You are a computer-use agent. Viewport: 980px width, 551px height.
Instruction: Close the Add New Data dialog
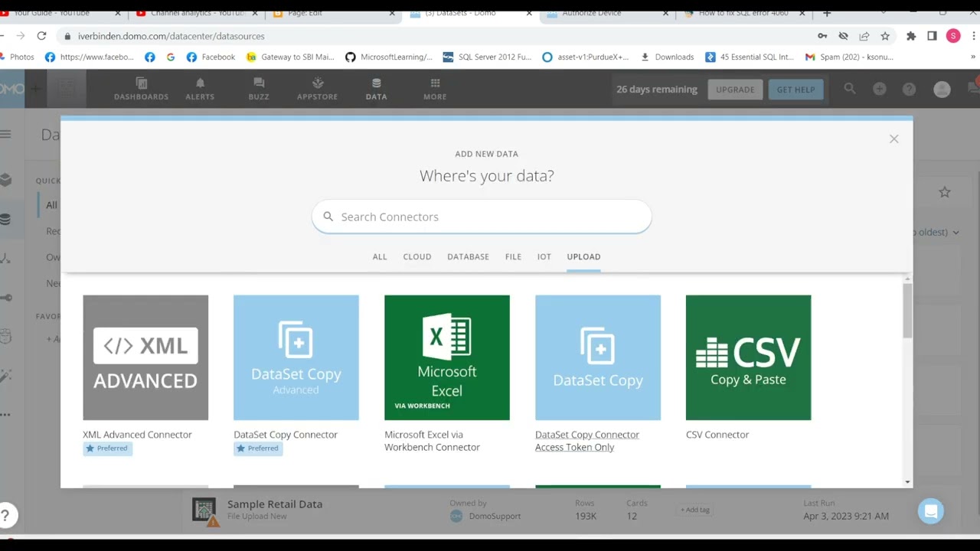(x=893, y=139)
